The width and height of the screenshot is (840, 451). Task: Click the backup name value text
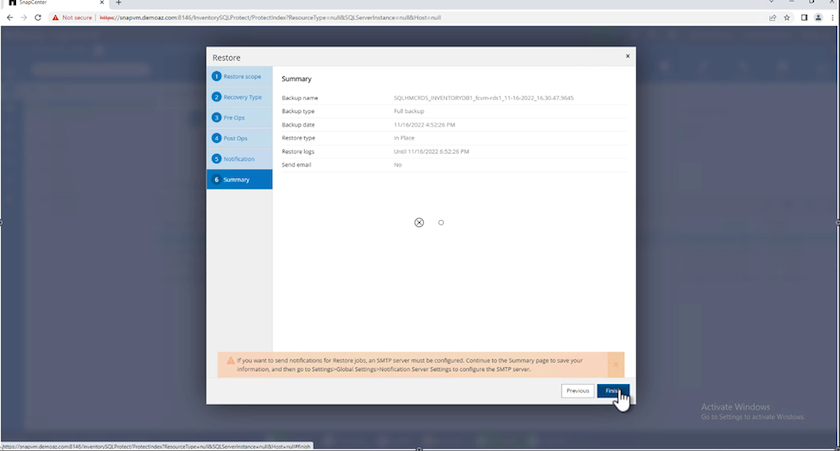point(483,98)
